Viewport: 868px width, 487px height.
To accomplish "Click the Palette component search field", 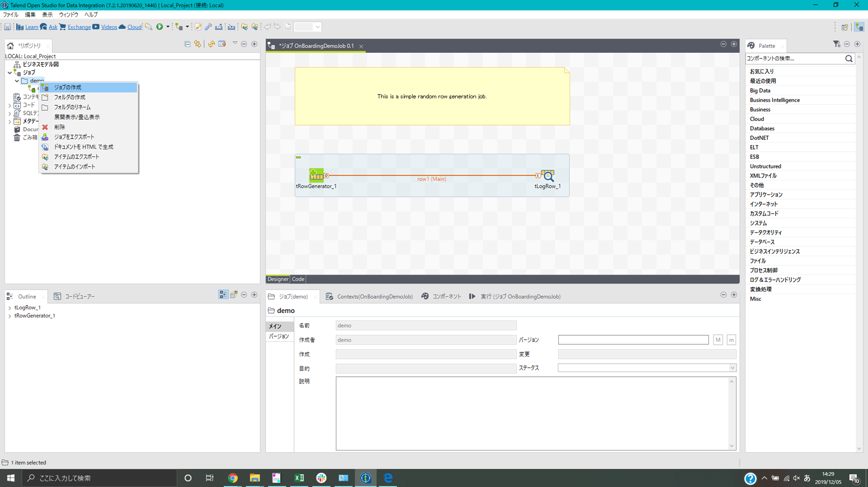I will 794,58.
